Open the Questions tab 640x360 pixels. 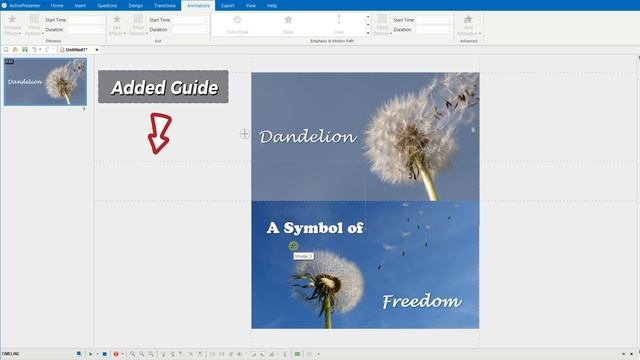tap(107, 6)
